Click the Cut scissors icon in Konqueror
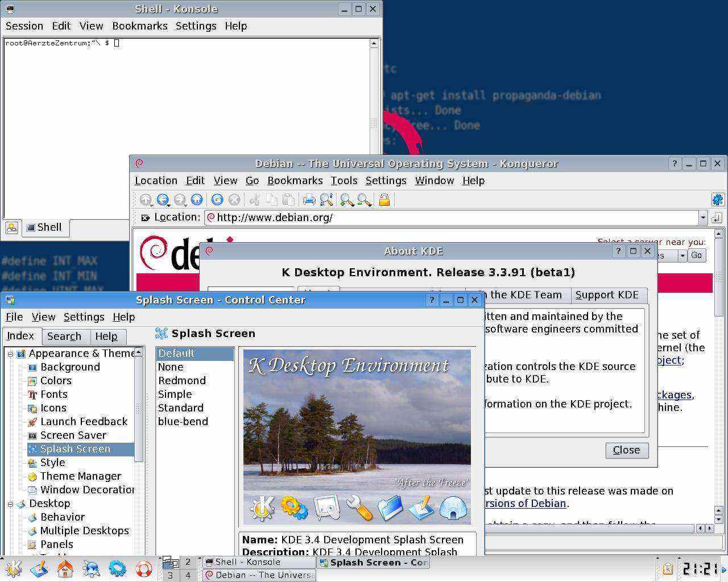Screen dimensions: 728x582 (x=254, y=199)
